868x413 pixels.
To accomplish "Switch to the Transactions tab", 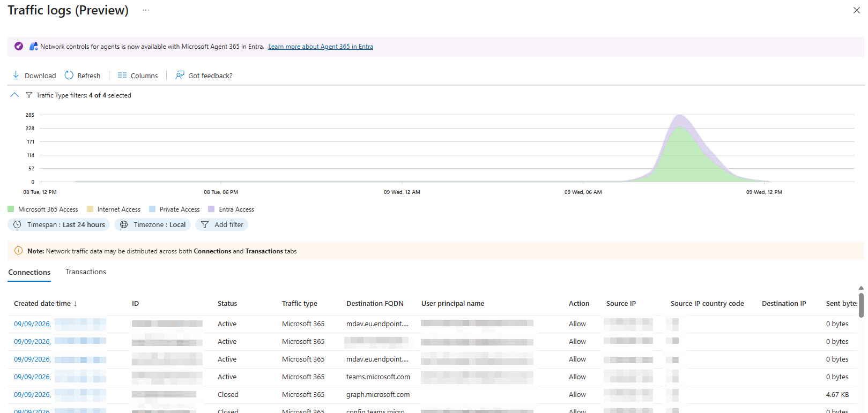I will click(x=86, y=272).
